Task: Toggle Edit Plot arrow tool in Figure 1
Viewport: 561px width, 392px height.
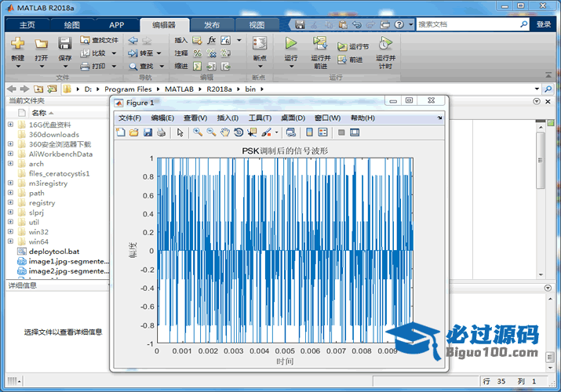Action: click(x=180, y=132)
